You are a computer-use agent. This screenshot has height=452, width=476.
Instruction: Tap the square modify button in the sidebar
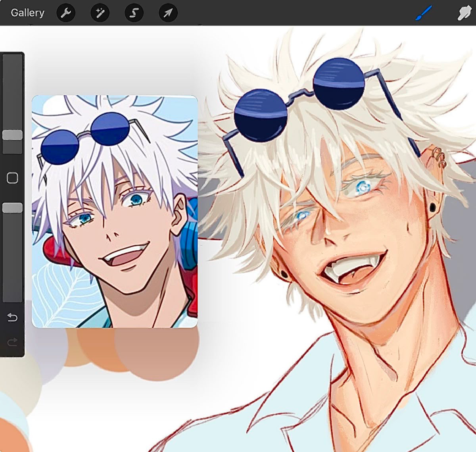point(12,178)
